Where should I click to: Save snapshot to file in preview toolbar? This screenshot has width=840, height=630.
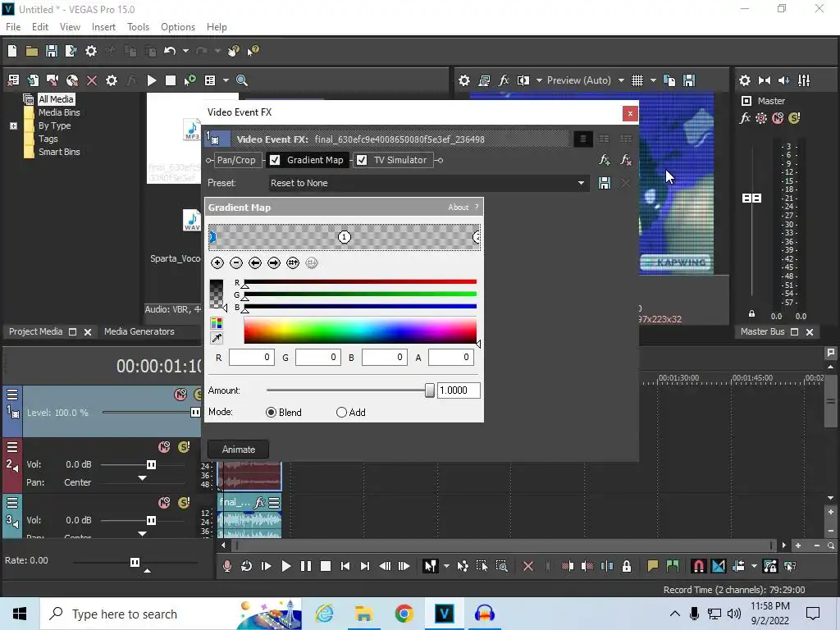[x=689, y=80]
